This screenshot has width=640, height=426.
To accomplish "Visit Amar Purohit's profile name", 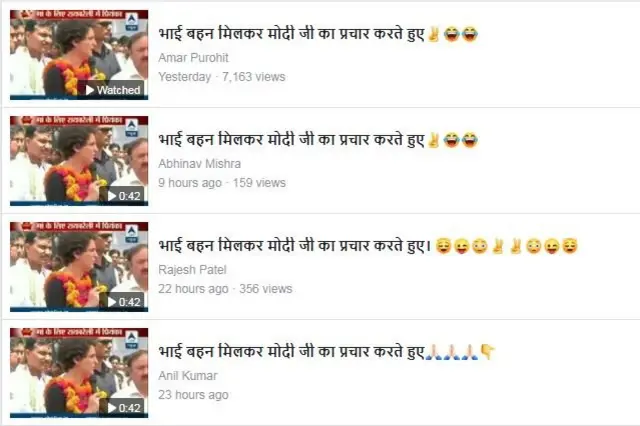I will click(193, 58).
